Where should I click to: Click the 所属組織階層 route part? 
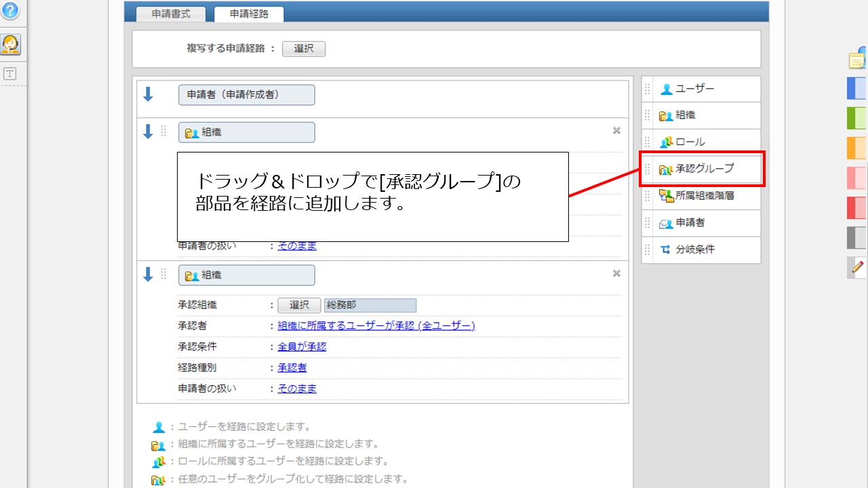pos(704,196)
